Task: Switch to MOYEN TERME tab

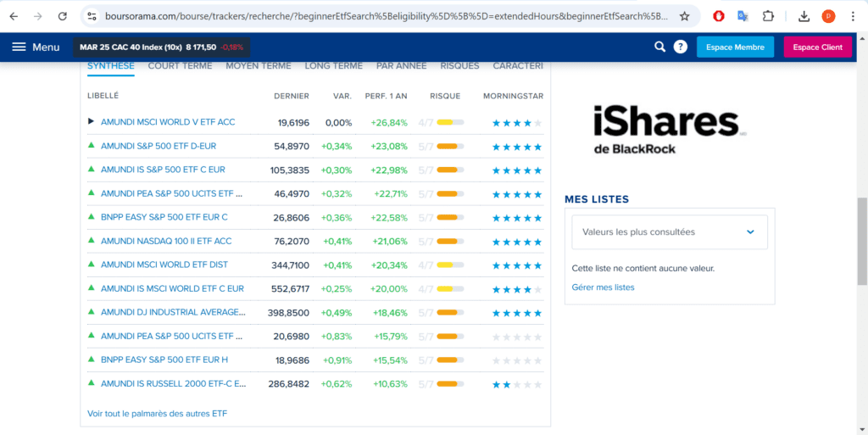Action: [258, 66]
